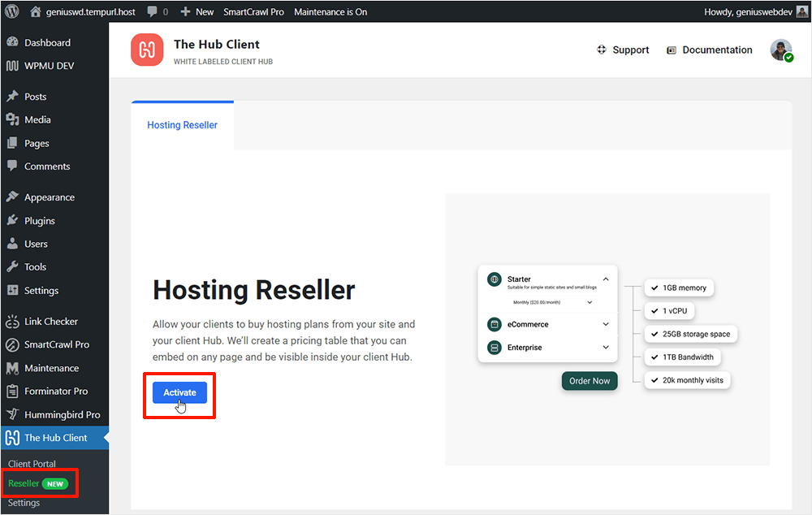Click The Hub Client header title

217,44
